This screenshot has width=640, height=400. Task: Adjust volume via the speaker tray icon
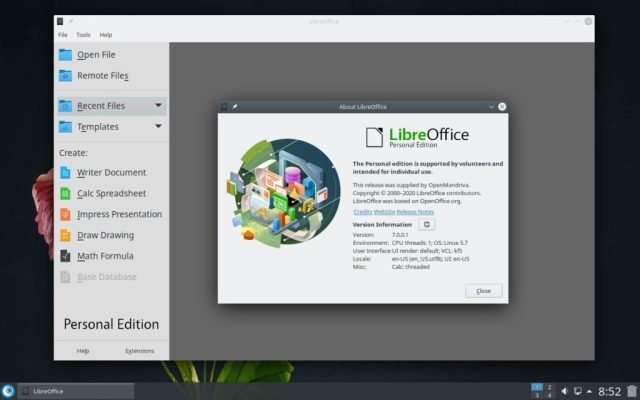[x=565, y=390]
